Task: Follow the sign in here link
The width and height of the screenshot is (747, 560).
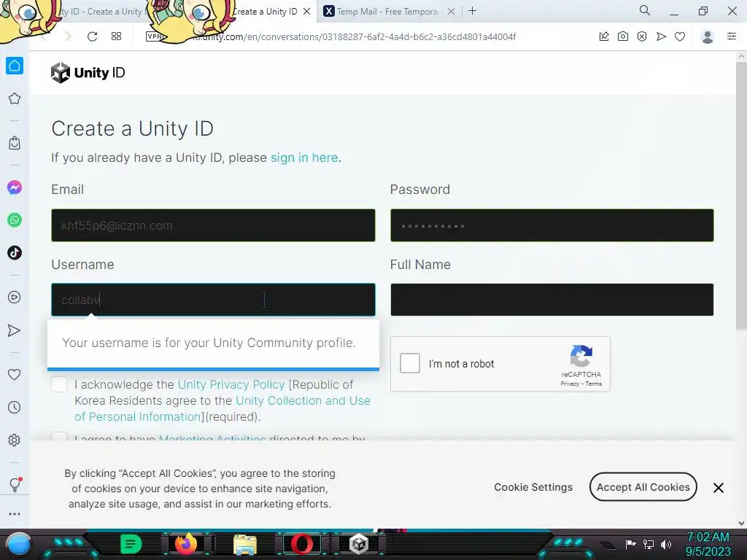Action: [x=304, y=157]
